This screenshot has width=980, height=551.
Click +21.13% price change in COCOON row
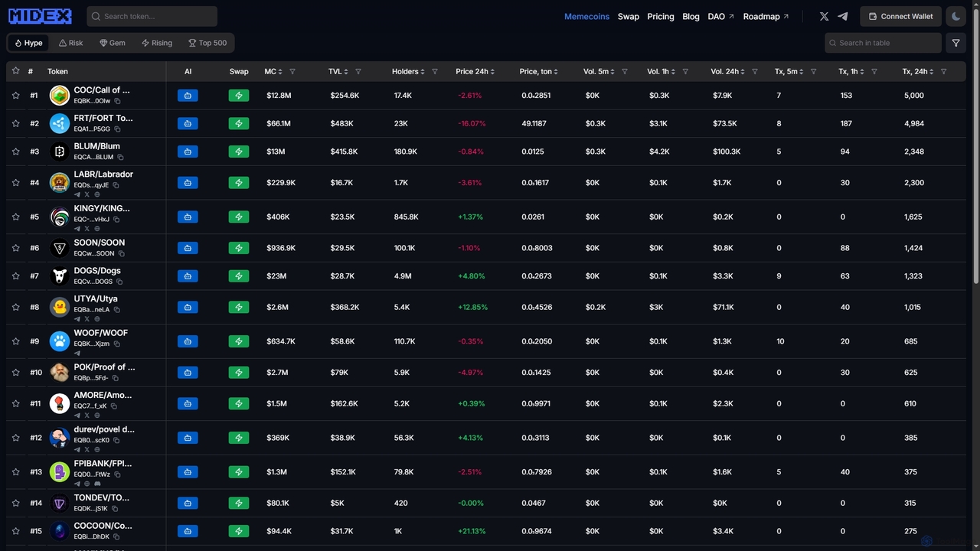[472, 531]
